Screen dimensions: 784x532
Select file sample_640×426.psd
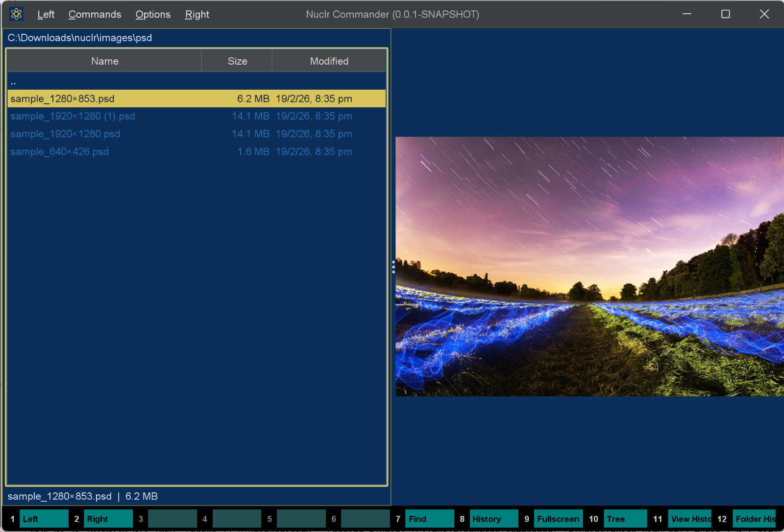[x=196, y=151]
